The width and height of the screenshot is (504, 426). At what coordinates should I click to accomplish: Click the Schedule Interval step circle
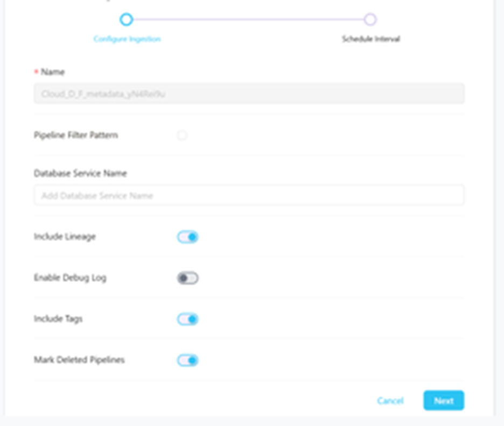click(x=370, y=20)
